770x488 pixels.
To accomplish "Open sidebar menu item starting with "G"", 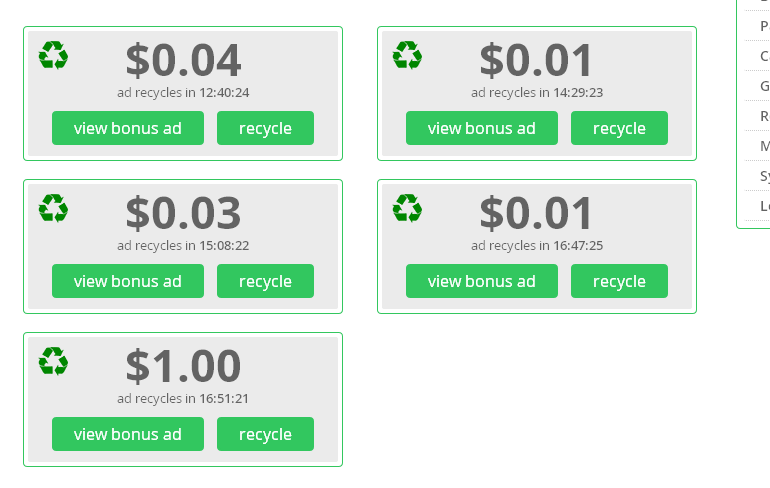I will coord(765,86).
